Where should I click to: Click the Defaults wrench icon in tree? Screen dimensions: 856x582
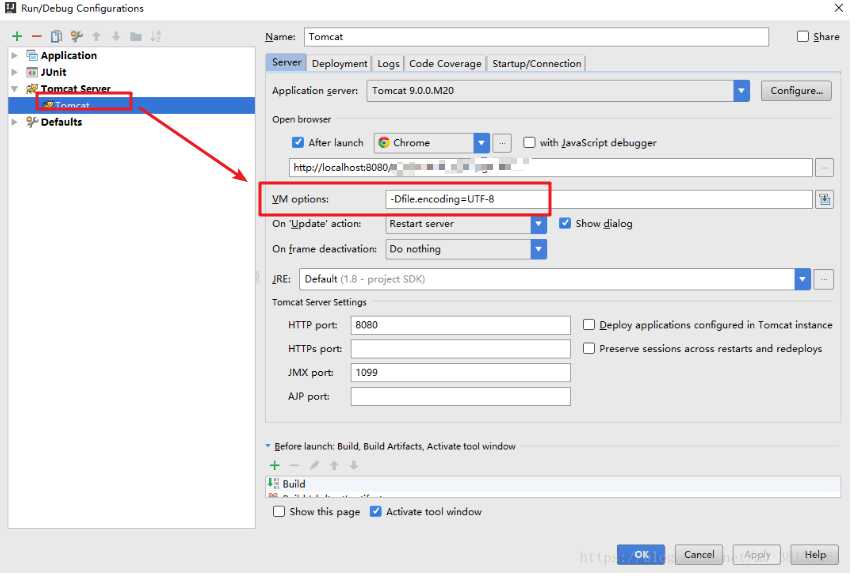tap(32, 122)
